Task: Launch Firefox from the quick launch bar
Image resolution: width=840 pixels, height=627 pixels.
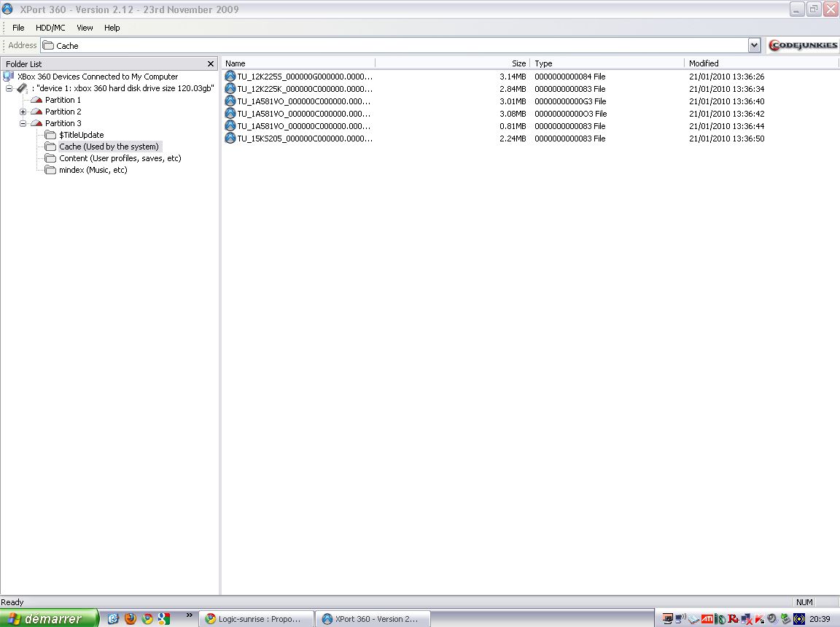Action: pyautogui.click(x=131, y=618)
